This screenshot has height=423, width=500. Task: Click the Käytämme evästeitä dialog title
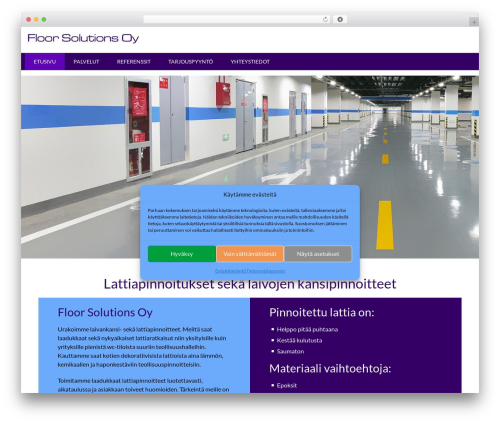click(250, 195)
